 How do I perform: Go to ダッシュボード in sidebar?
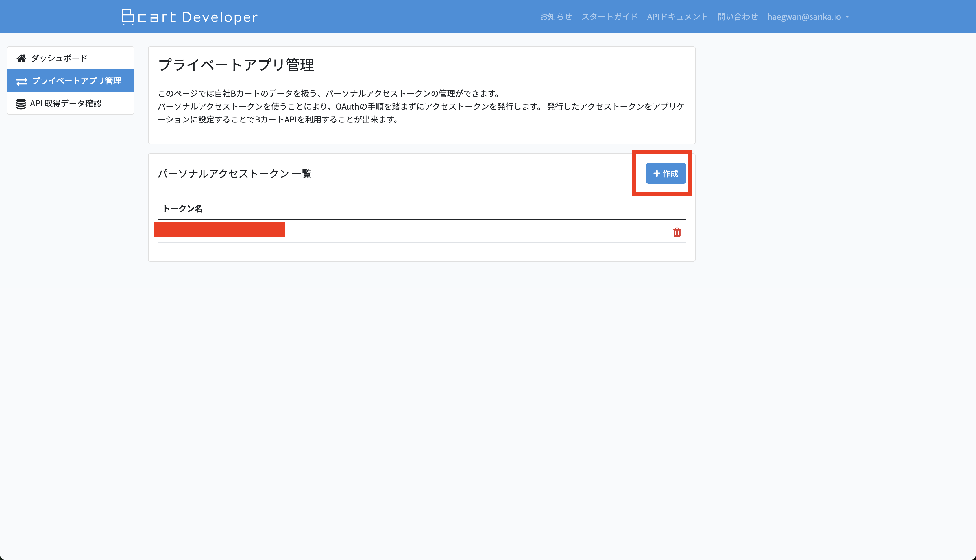(x=70, y=58)
